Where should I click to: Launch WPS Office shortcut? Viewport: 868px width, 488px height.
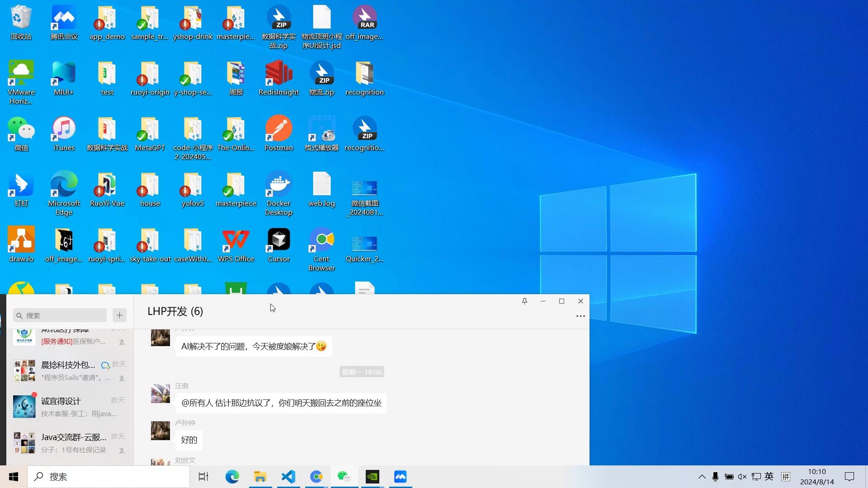click(x=236, y=245)
